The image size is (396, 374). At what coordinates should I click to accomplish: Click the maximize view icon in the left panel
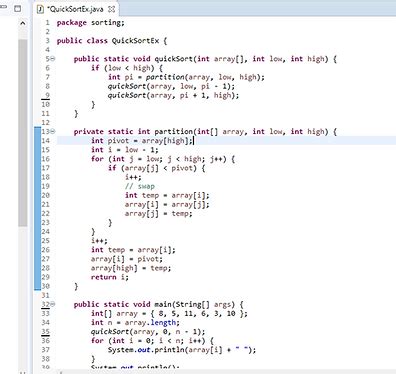click(x=17, y=9)
